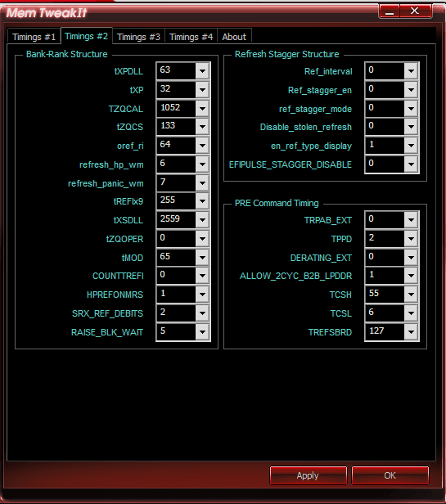Click the TZQCAL value field showing 1052
Image resolution: width=446 pixels, height=504 pixels.
(176, 108)
